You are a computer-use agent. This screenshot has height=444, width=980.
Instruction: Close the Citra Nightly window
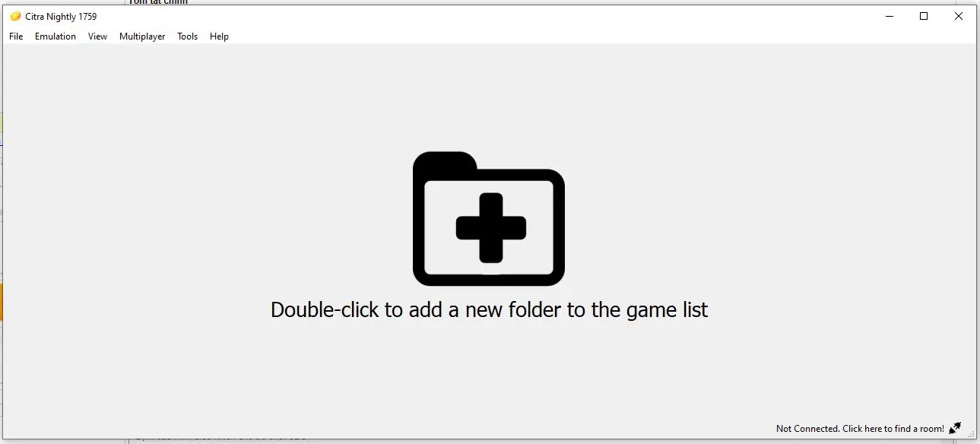tap(959, 16)
